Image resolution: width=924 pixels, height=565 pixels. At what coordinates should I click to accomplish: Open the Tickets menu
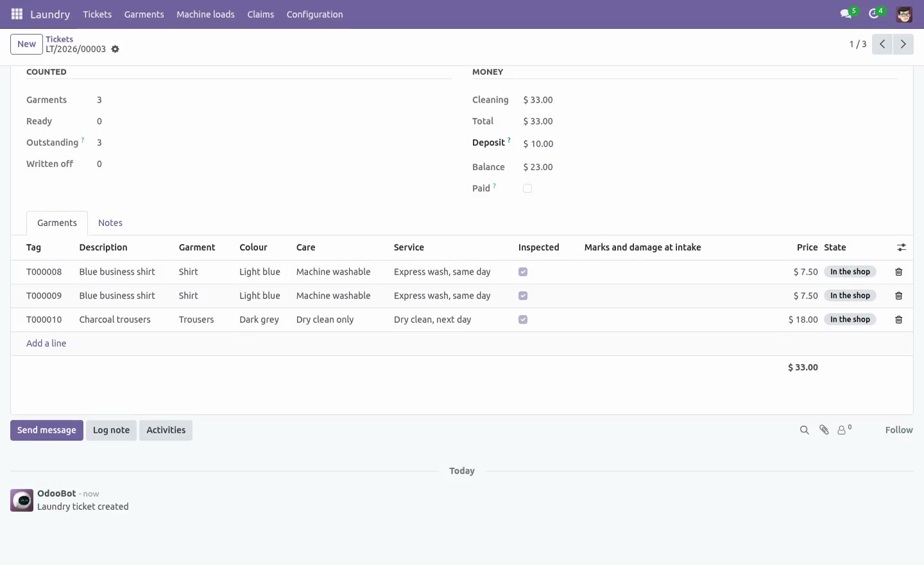97,14
